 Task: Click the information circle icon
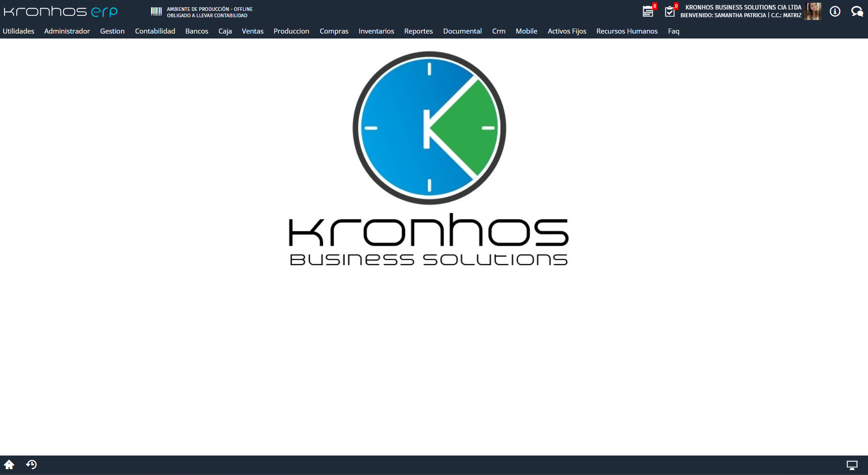(835, 11)
